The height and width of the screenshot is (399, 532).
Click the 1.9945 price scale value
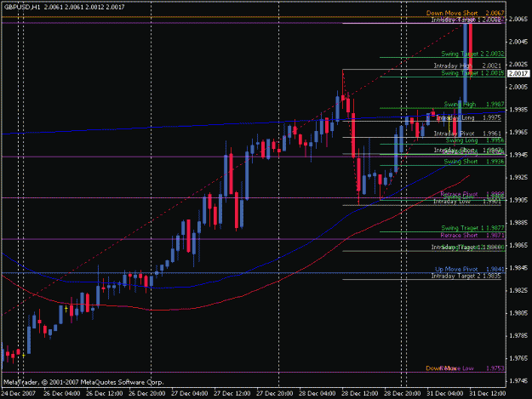pyautogui.click(x=518, y=155)
